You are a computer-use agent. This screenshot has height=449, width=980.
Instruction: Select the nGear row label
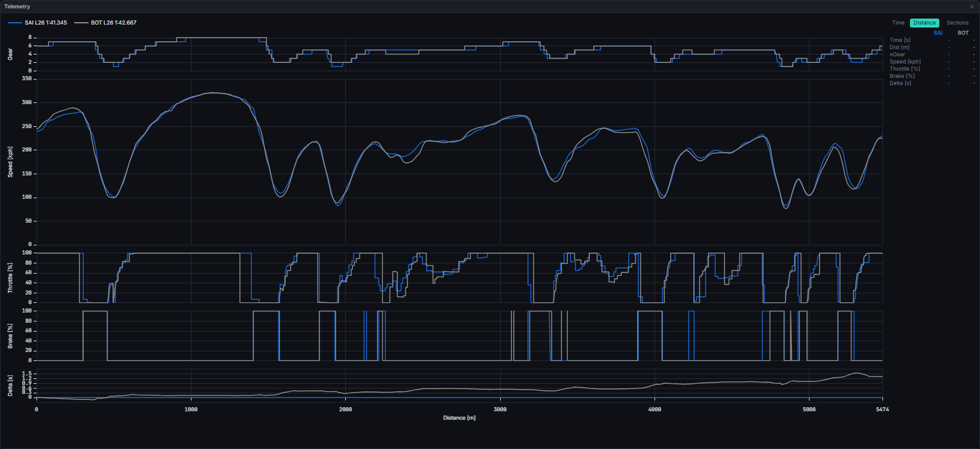(x=897, y=54)
